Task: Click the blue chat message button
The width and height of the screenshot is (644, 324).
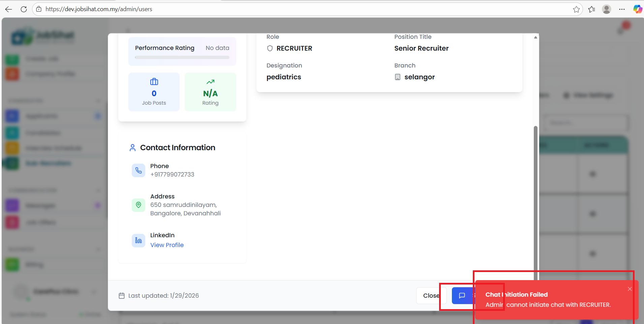Action: (462, 296)
